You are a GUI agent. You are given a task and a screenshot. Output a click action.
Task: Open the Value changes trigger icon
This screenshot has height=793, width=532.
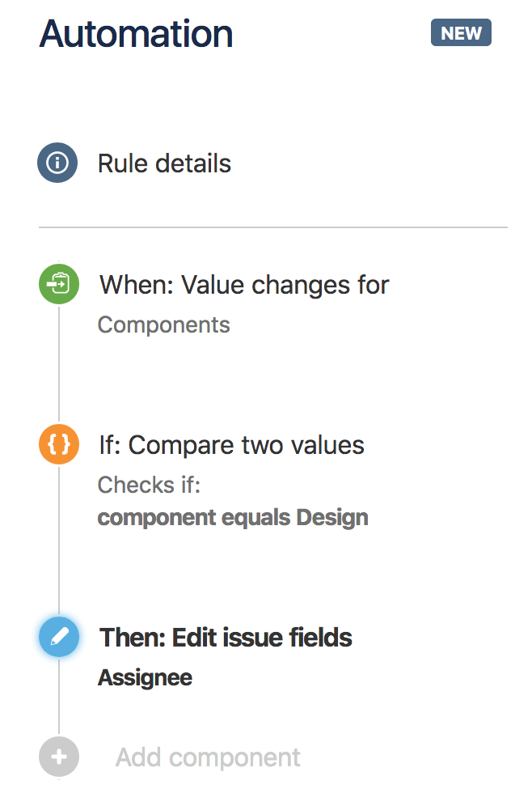pyautogui.click(x=58, y=284)
